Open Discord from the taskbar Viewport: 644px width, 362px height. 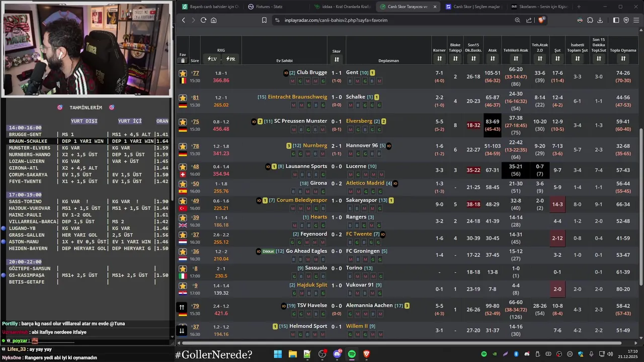337,354
